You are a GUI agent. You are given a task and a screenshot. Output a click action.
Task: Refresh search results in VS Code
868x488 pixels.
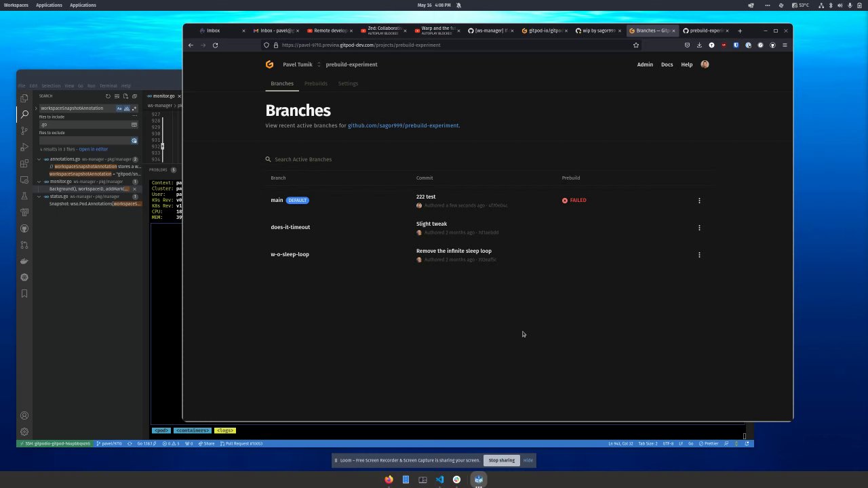tap(108, 96)
